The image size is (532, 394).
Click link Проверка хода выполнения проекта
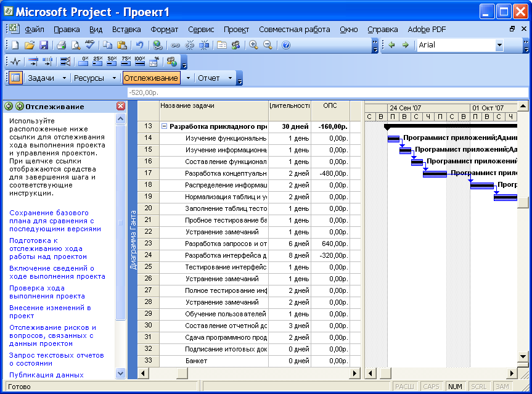[x=47, y=292]
